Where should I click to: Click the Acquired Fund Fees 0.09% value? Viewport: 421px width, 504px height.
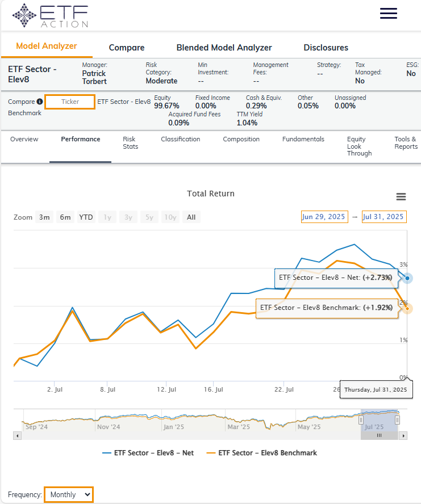(178, 123)
